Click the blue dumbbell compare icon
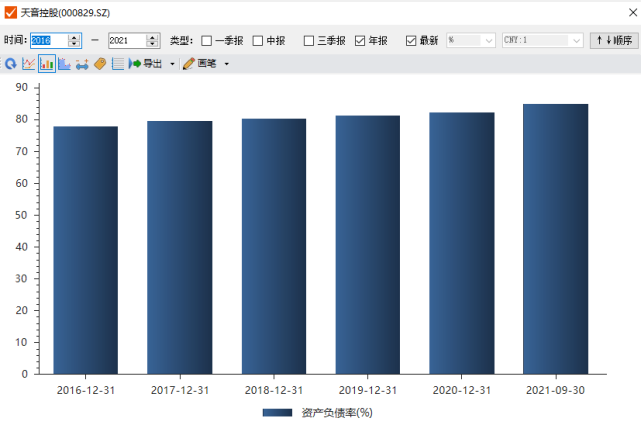The height and width of the screenshot is (425, 641). (x=82, y=64)
